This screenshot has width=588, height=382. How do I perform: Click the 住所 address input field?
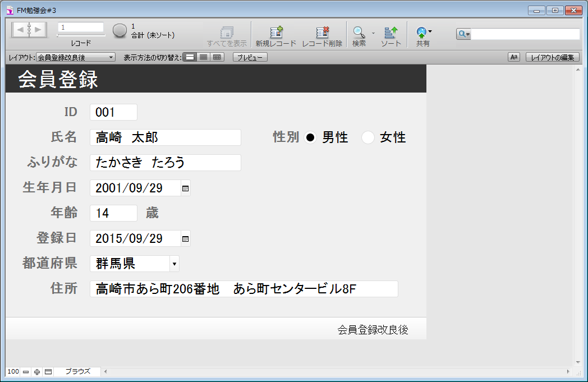(x=244, y=289)
